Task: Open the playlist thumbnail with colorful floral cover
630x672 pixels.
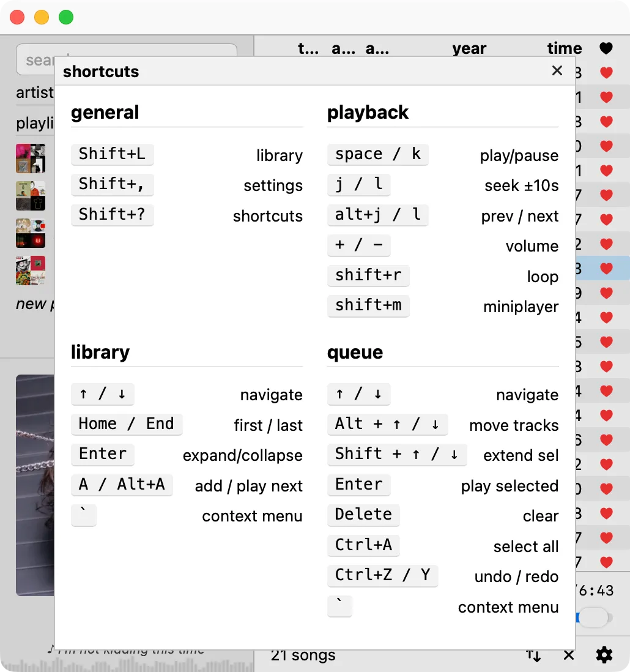Action: point(31,271)
